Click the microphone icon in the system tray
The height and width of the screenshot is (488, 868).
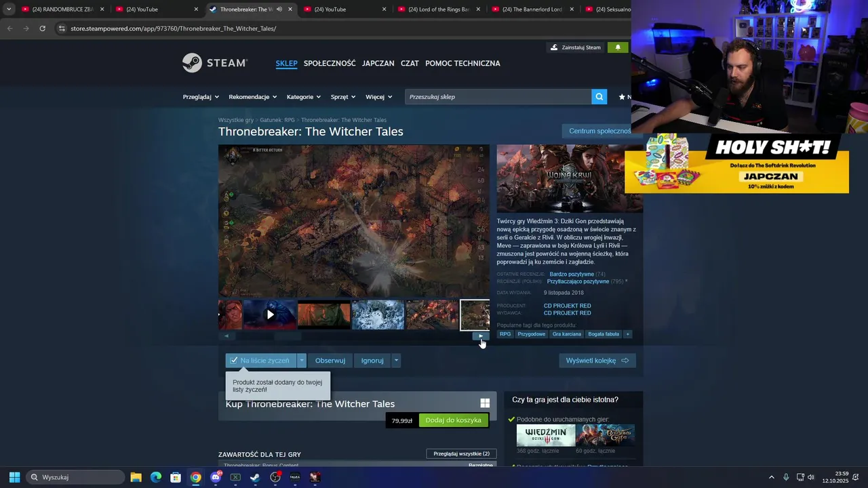[786, 477]
